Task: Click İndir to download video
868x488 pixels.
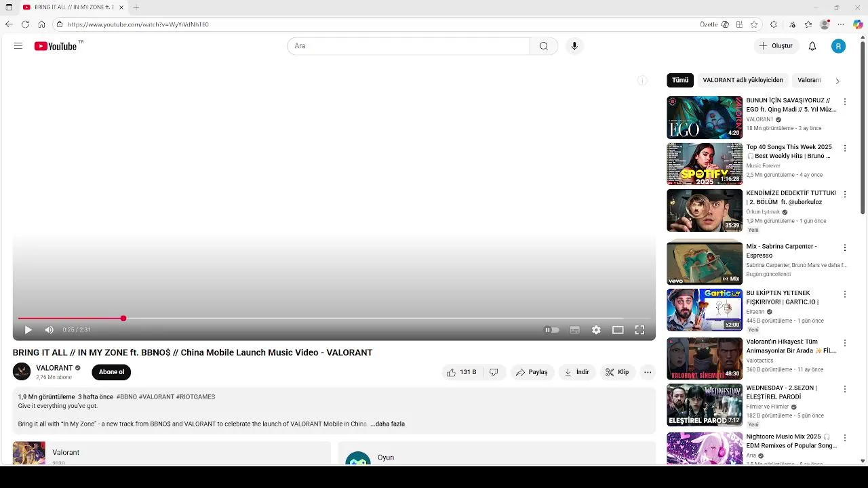Action: (577, 372)
